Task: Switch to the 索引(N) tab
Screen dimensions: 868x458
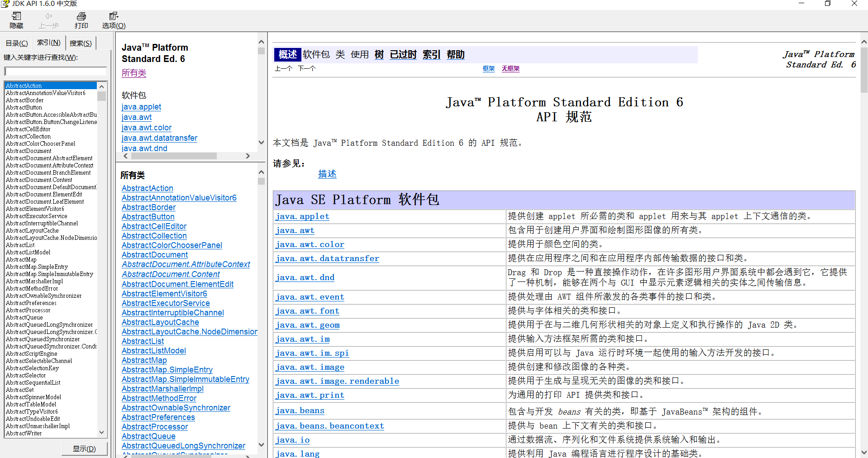Action: (x=48, y=42)
